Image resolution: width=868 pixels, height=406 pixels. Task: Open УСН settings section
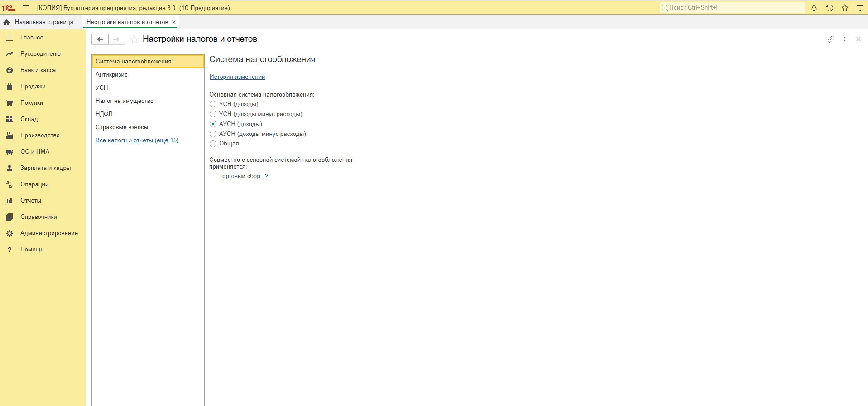(148, 87)
